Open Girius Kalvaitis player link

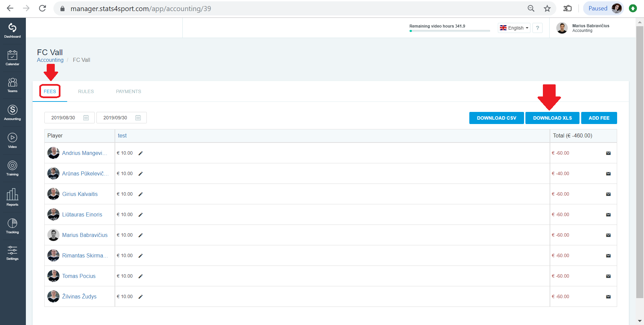(x=80, y=194)
